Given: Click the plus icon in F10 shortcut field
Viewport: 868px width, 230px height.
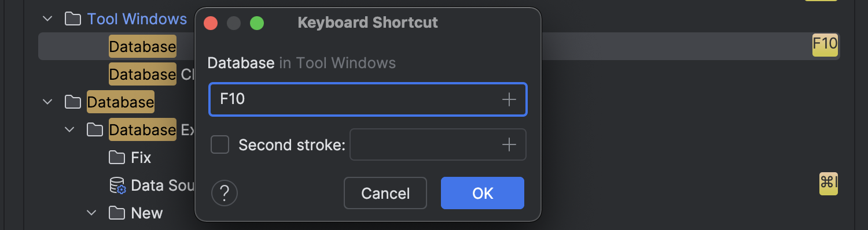Looking at the screenshot, I should [x=509, y=99].
